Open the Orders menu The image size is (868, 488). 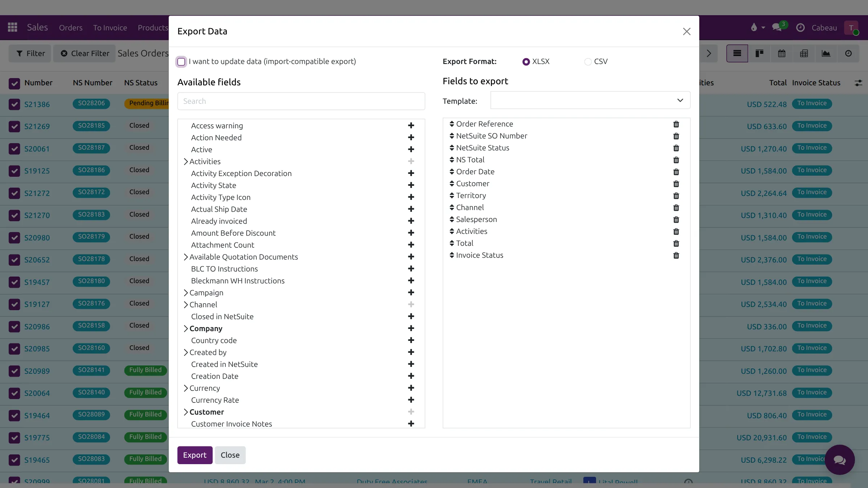71,27
